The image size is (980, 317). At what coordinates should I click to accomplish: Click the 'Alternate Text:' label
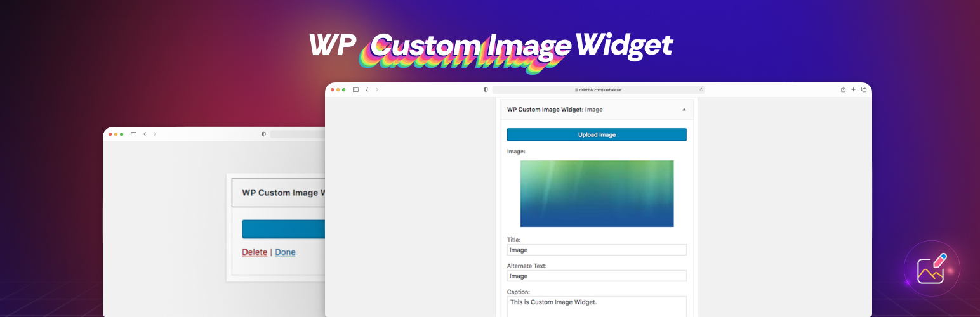[527, 266]
